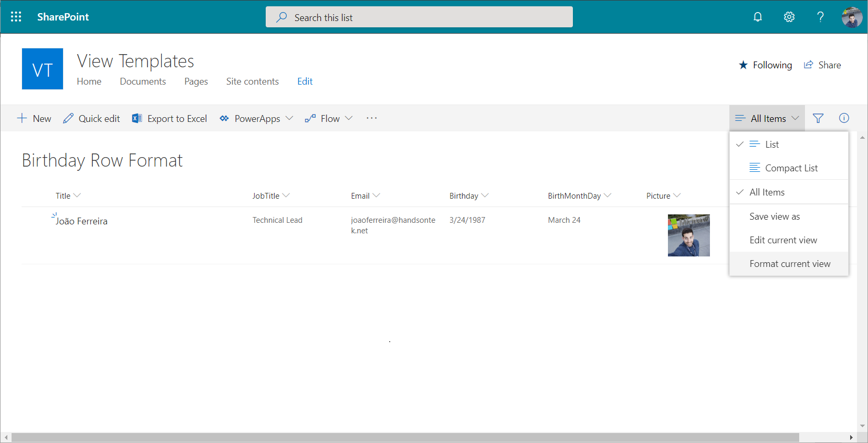868x443 pixels.
Task: Open the Site contents navigation link
Action: 252,81
